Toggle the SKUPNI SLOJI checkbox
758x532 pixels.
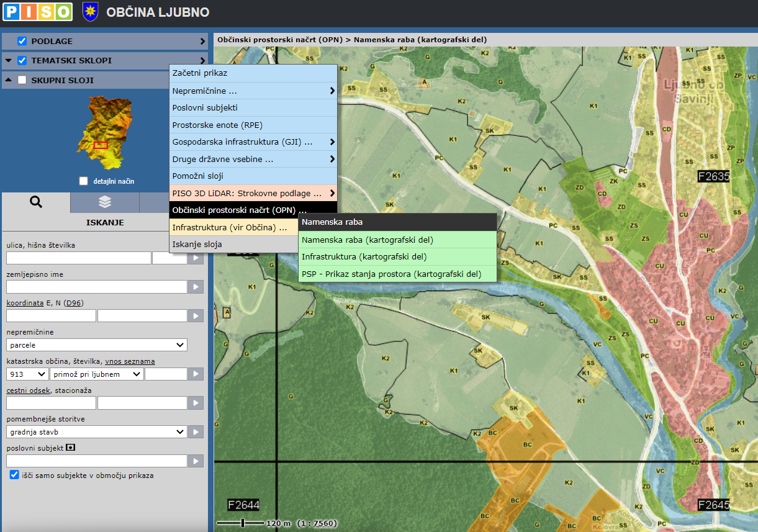pyautogui.click(x=22, y=80)
